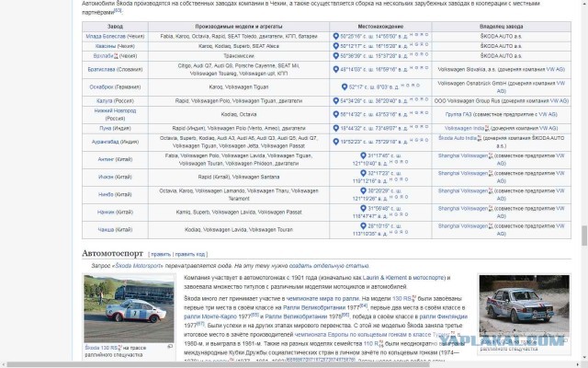Open the 'ралли Финляндии' link

tap(443, 316)
